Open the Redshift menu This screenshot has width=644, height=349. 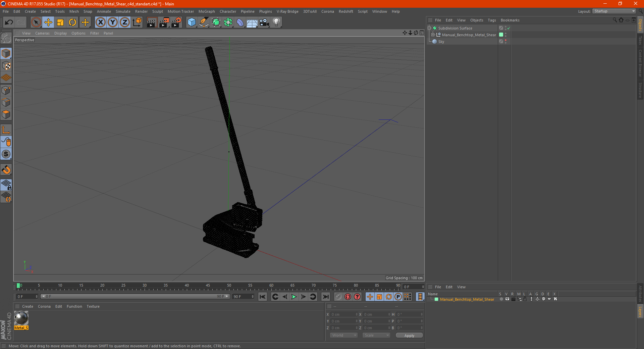click(346, 11)
